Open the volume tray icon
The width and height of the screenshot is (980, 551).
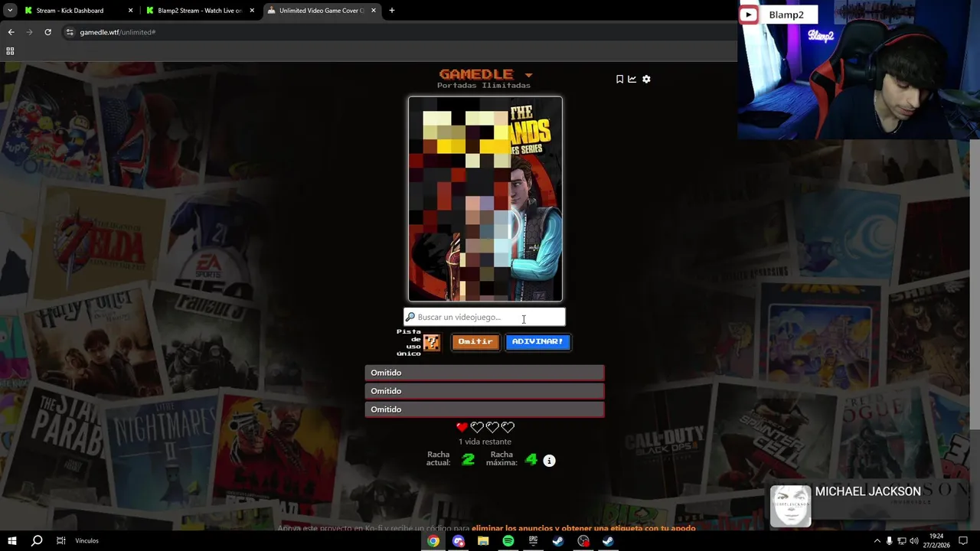coord(913,541)
